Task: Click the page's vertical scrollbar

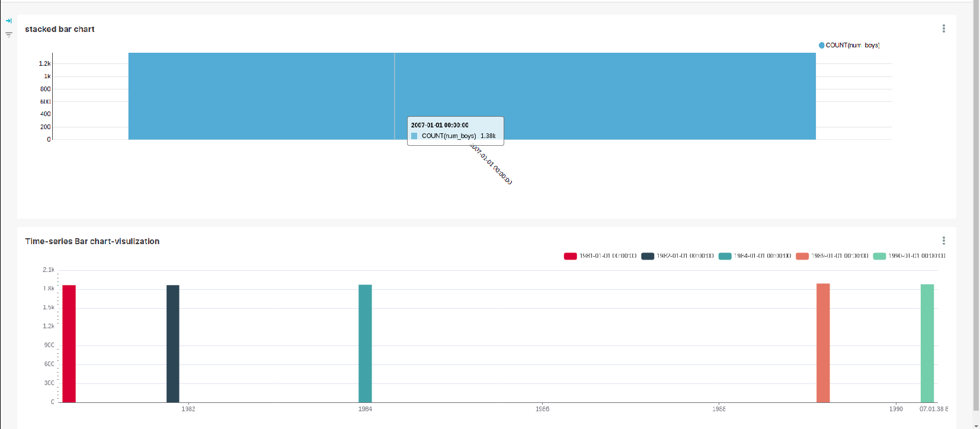Action: (976, 205)
